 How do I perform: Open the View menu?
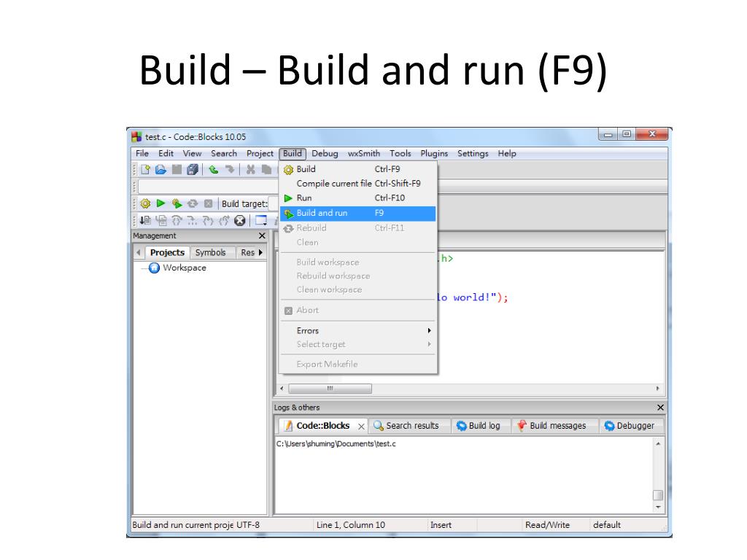(192, 153)
